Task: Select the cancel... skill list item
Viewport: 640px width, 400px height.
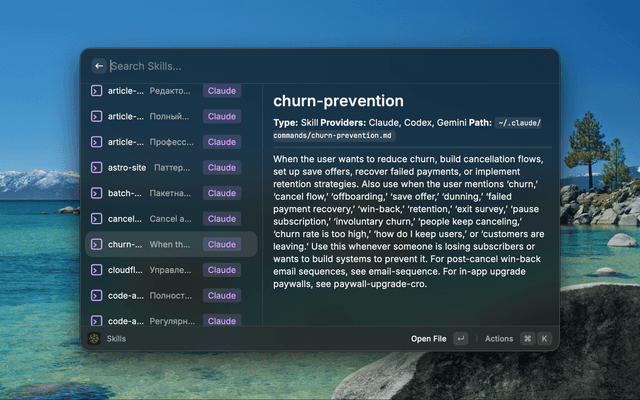Action: [x=171, y=219]
